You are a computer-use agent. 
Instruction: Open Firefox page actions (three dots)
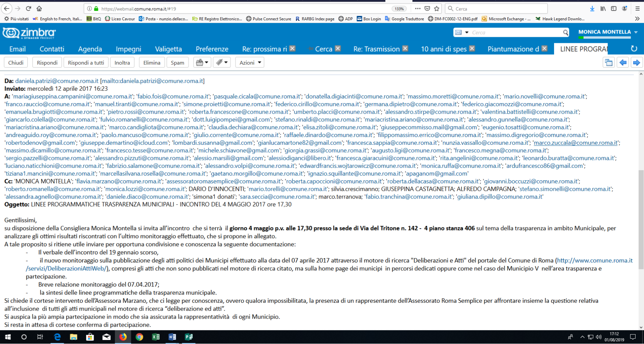[418, 8]
